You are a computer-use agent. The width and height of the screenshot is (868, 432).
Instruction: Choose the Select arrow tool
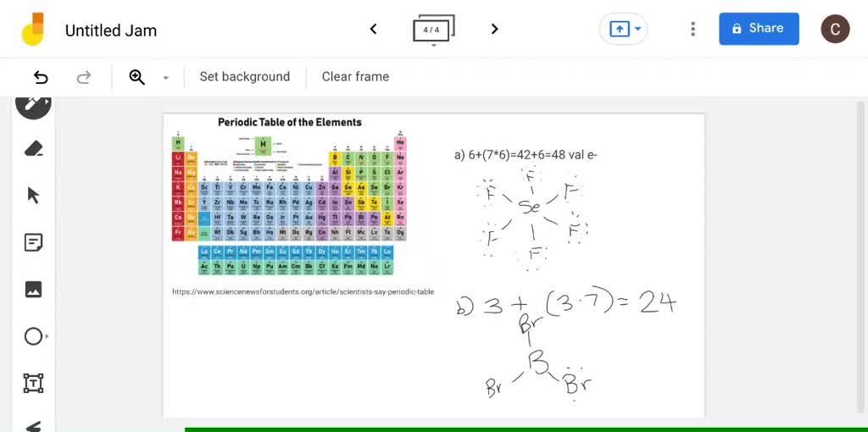point(33,196)
